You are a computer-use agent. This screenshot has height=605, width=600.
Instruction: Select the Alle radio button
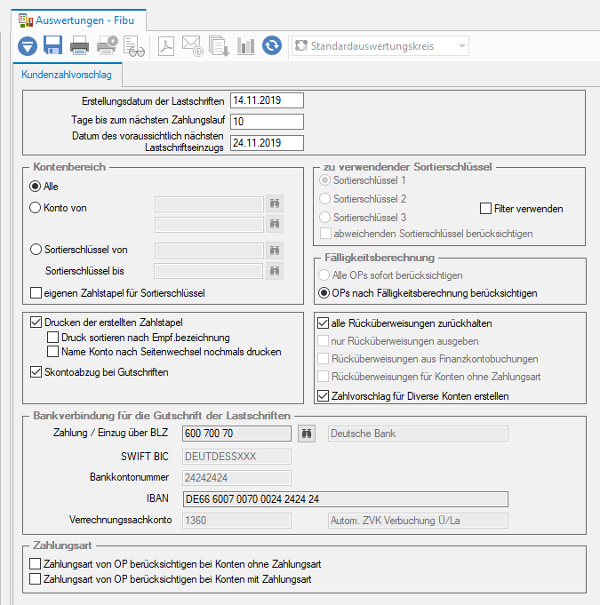(x=35, y=186)
